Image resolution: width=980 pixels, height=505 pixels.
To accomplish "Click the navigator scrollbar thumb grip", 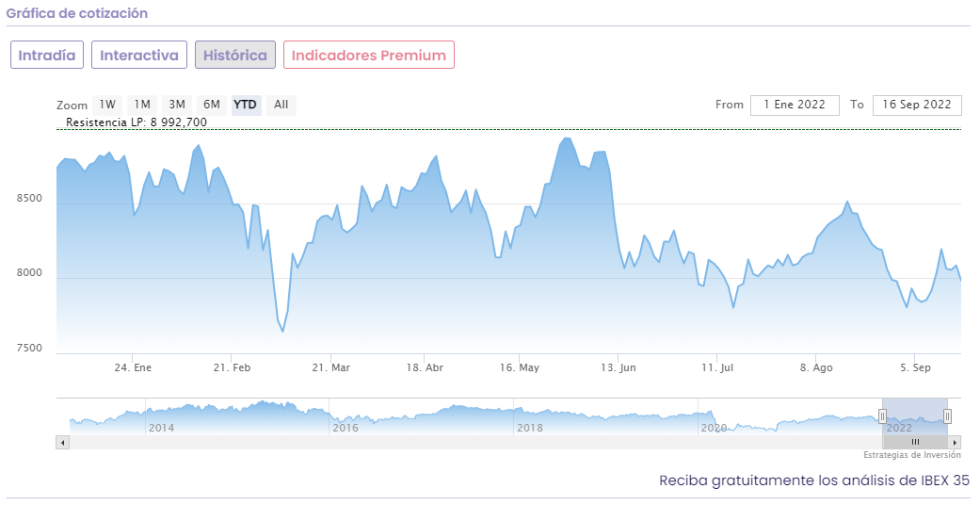I will (915, 442).
